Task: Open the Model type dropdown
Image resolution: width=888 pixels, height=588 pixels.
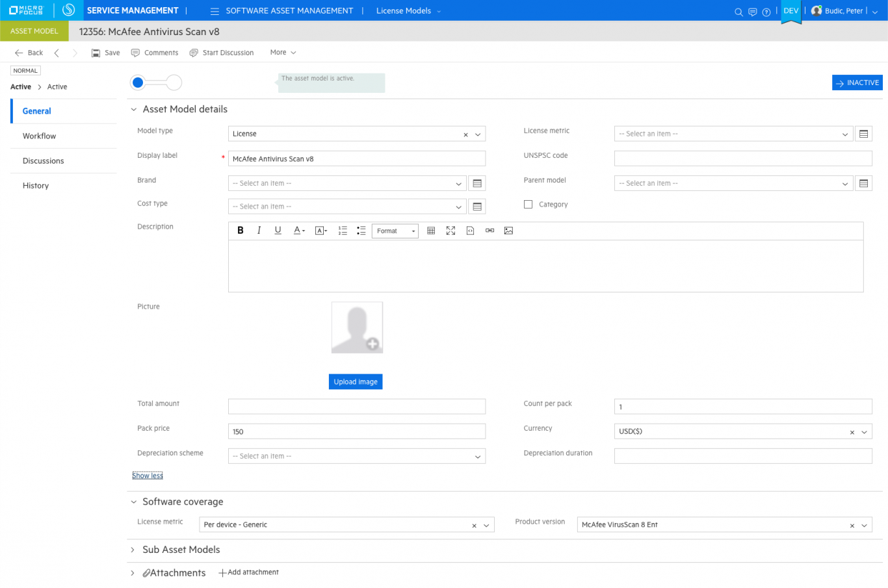Action: [478, 134]
